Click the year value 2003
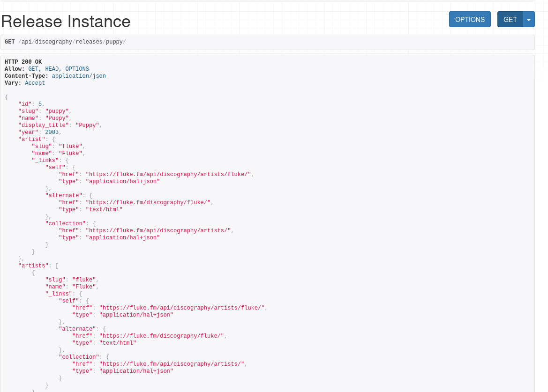 [x=52, y=132]
